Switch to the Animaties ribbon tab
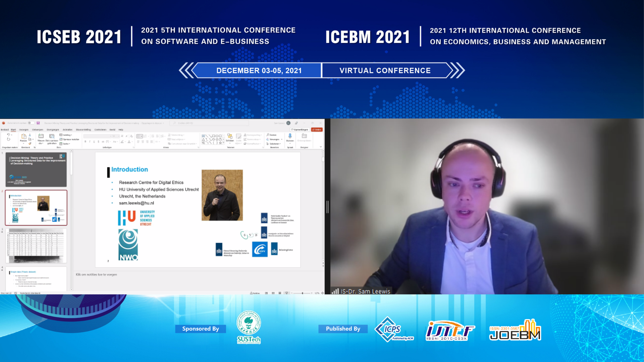Viewport: 644px width, 362px height. tap(67, 130)
